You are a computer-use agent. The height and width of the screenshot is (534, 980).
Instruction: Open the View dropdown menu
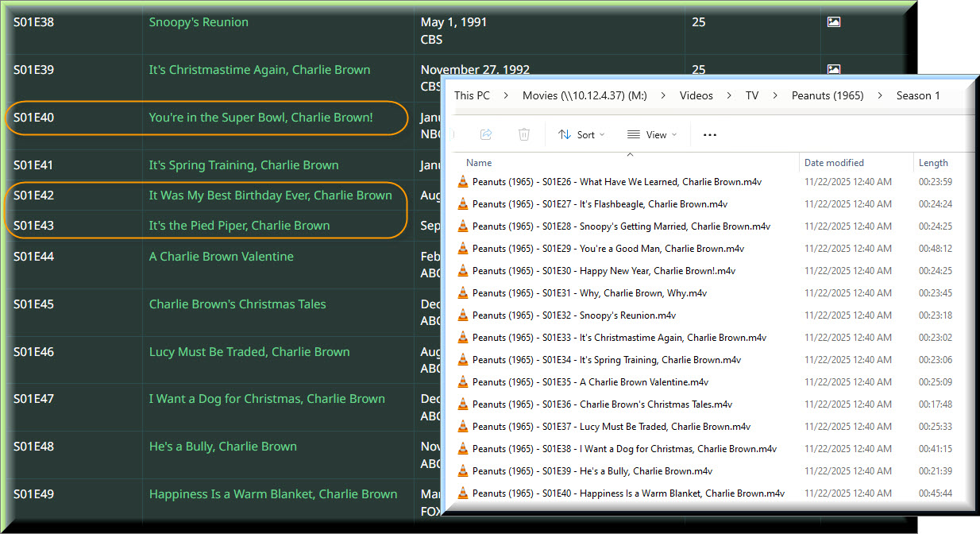652,134
